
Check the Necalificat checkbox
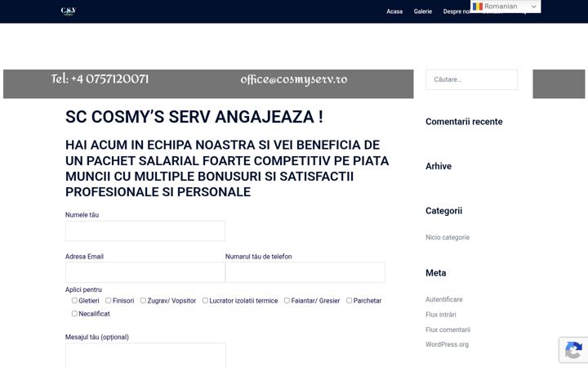point(74,313)
